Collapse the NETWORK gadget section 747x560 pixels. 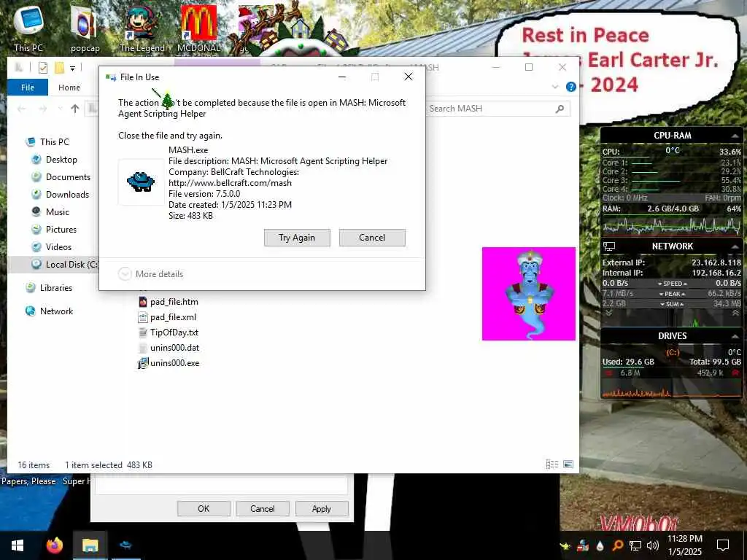coord(735,246)
